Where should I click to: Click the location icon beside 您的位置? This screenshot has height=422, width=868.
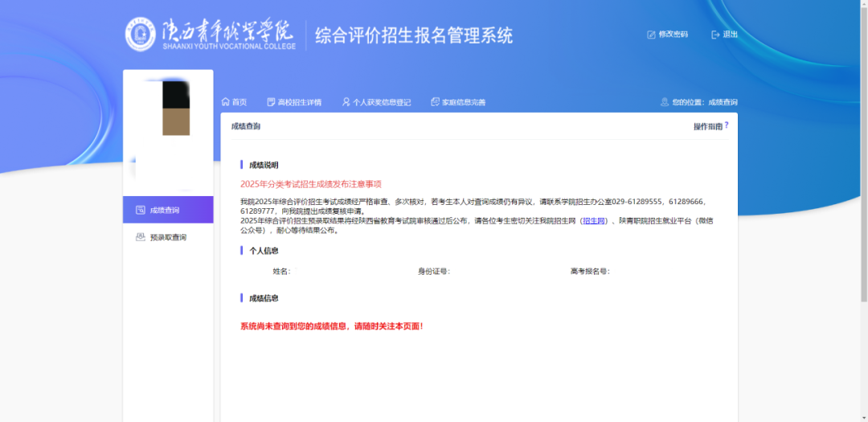coord(665,102)
